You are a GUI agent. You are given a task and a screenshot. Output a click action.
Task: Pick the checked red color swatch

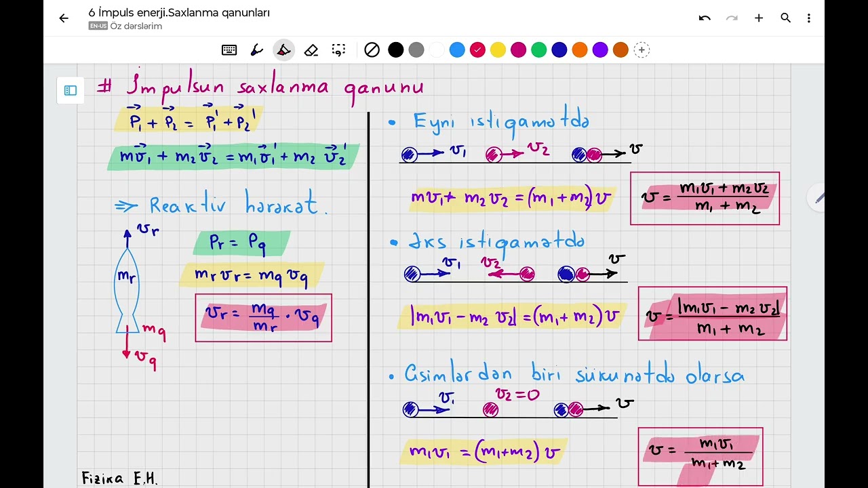coord(477,49)
